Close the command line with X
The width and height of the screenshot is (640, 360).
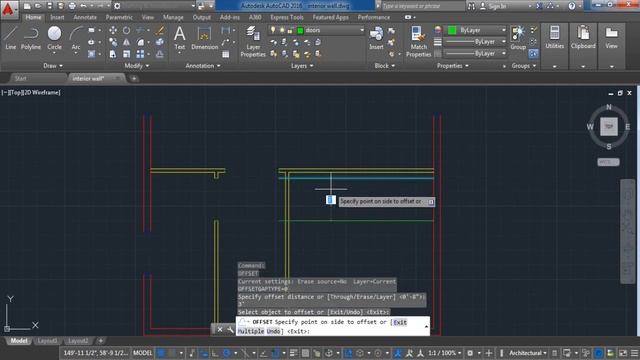pos(220,329)
